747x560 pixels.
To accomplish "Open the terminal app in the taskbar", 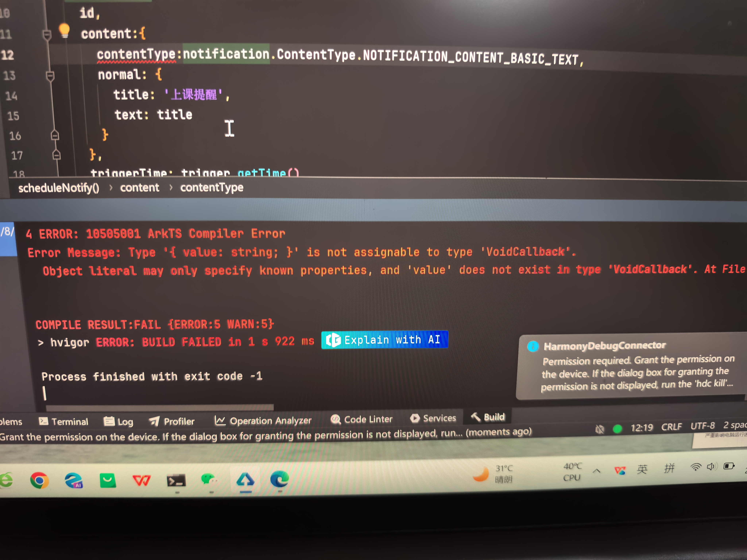I will coord(176,481).
